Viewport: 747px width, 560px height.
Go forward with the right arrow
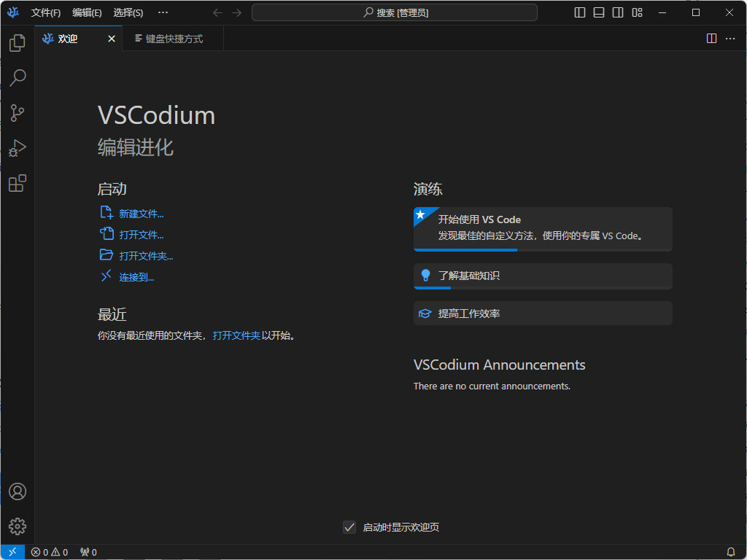(237, 13)
